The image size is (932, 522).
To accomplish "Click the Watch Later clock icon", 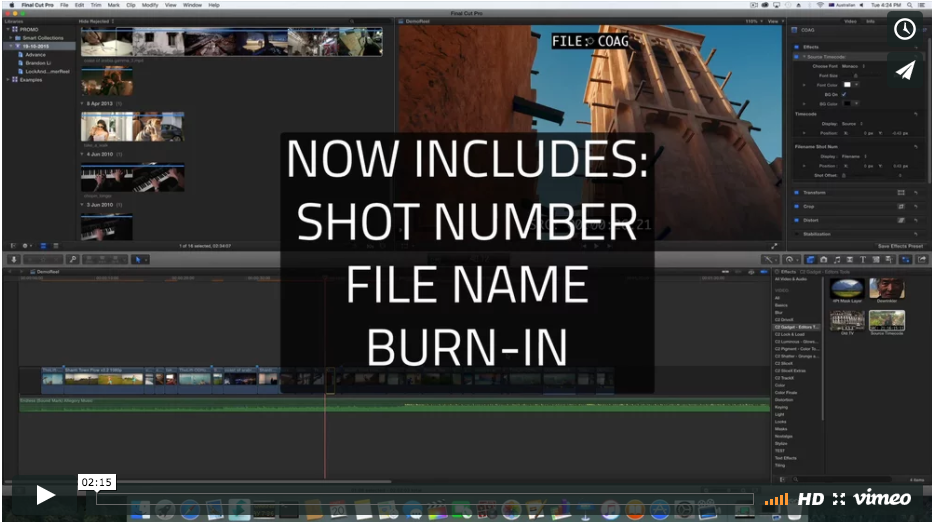I will pyautogui.click(x=904, y=29).
